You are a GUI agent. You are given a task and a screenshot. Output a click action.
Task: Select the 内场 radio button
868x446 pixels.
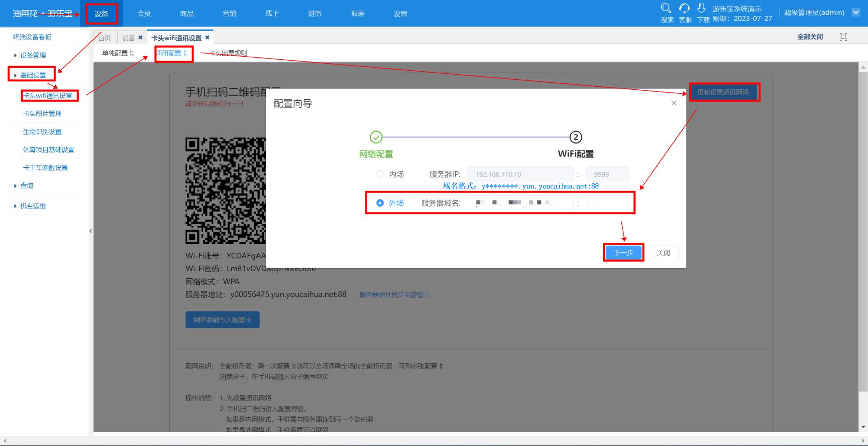[380, 174]
